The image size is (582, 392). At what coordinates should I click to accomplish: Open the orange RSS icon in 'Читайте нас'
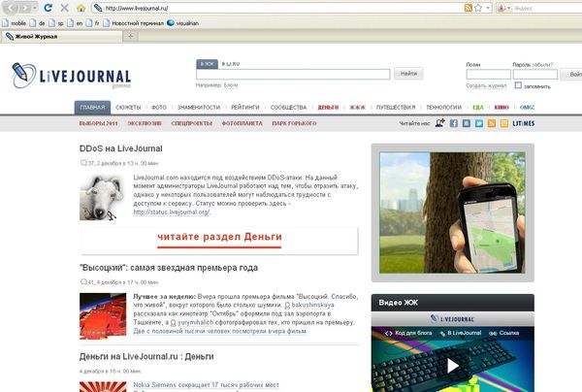pyautogui.click(x=492, y=123)
